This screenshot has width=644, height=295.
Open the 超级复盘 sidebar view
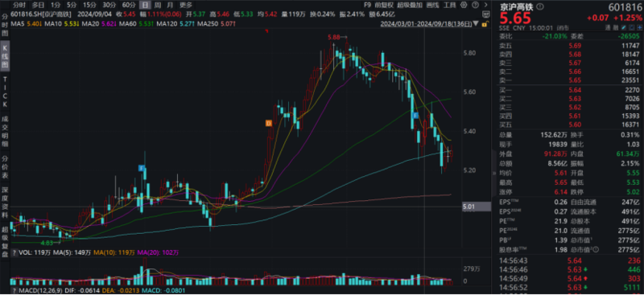coord(6,242)
